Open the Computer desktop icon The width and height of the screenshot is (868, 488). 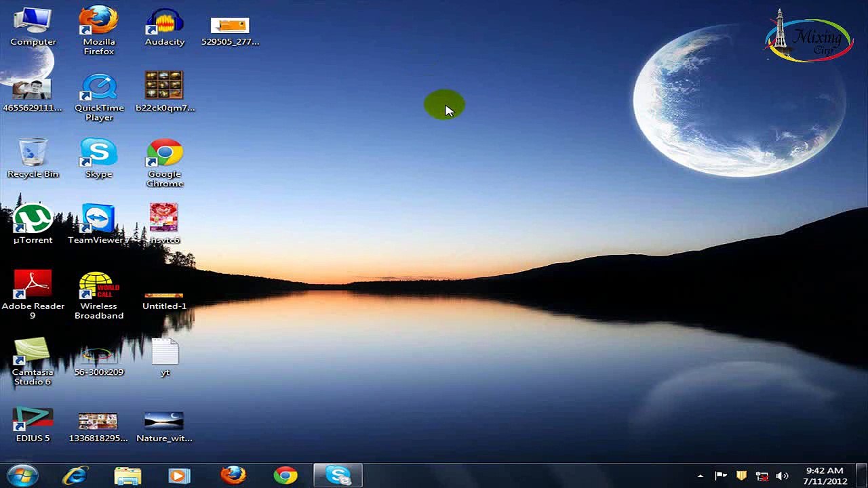[x=33, y=27]
